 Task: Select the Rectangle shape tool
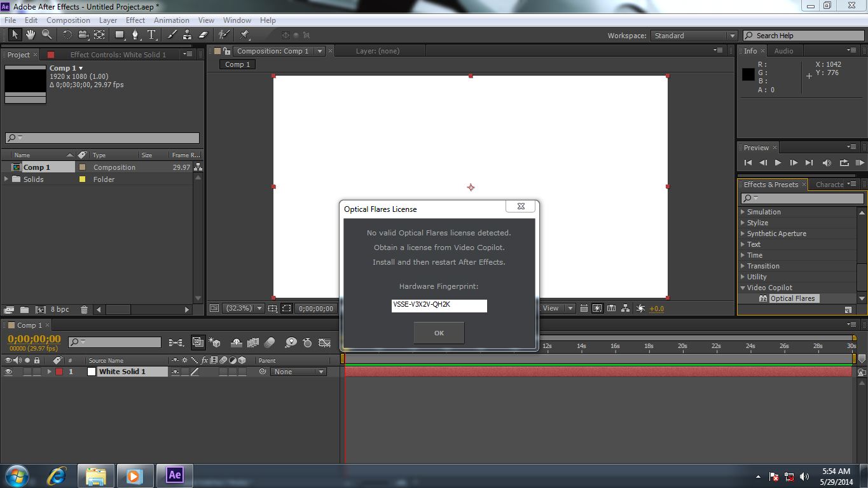pos(120,35)
